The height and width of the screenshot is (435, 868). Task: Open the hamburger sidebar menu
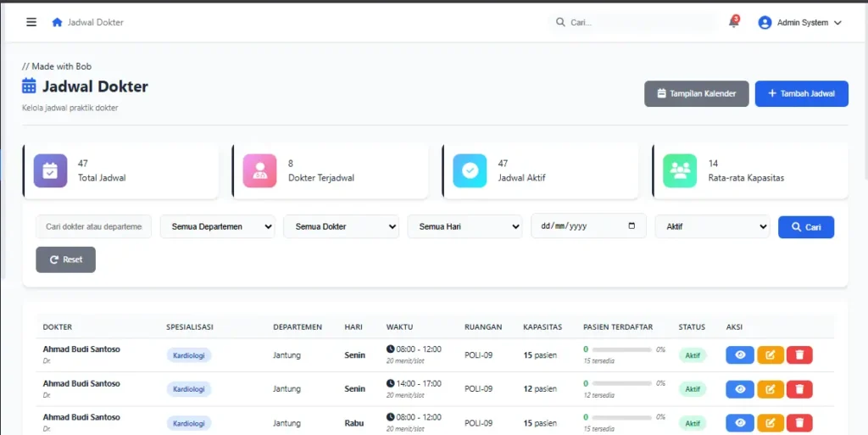tap(31, 22)
